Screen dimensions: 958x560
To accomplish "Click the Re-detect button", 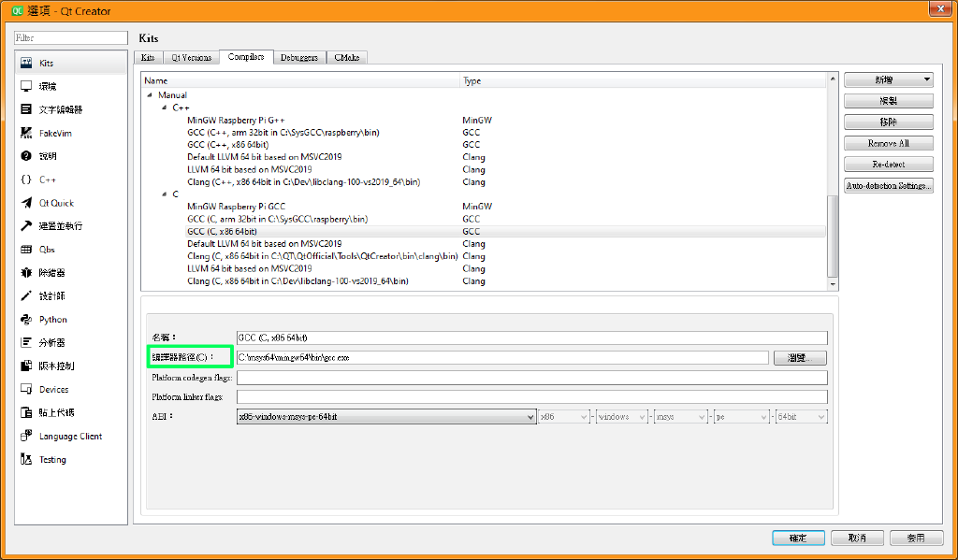I will coord(891,163).
